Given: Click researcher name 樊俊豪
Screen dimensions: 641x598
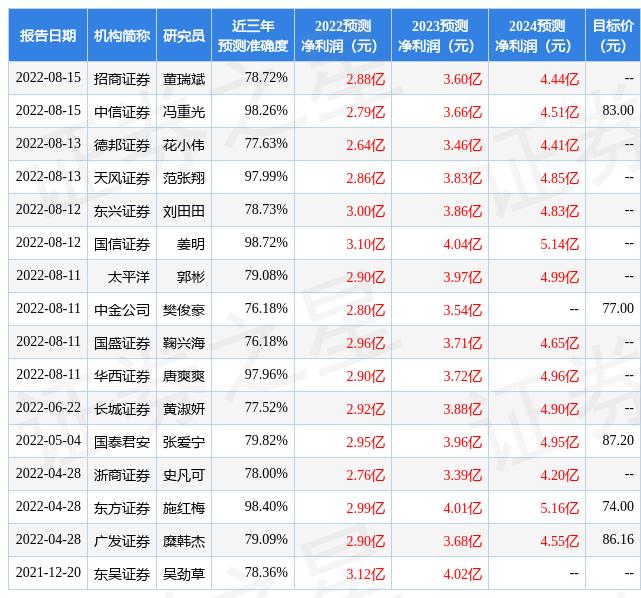Looking at the screenshot, I should coord(184,310).
